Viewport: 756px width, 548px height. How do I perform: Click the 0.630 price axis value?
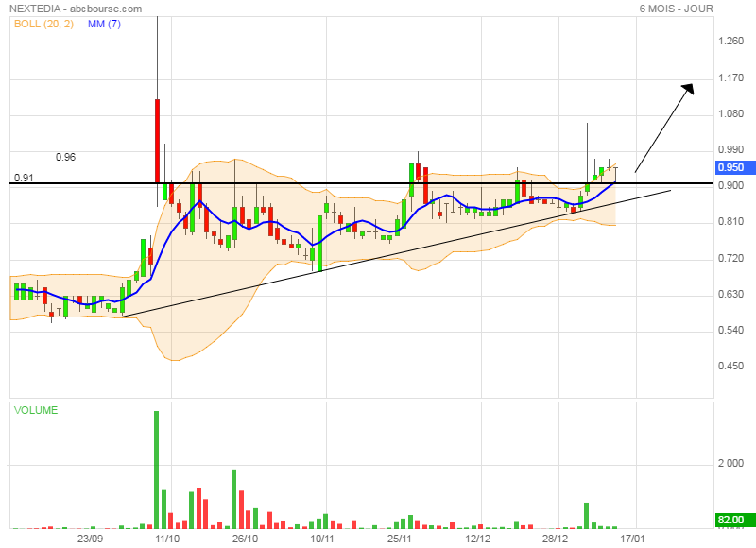click(x=730, y=294)
